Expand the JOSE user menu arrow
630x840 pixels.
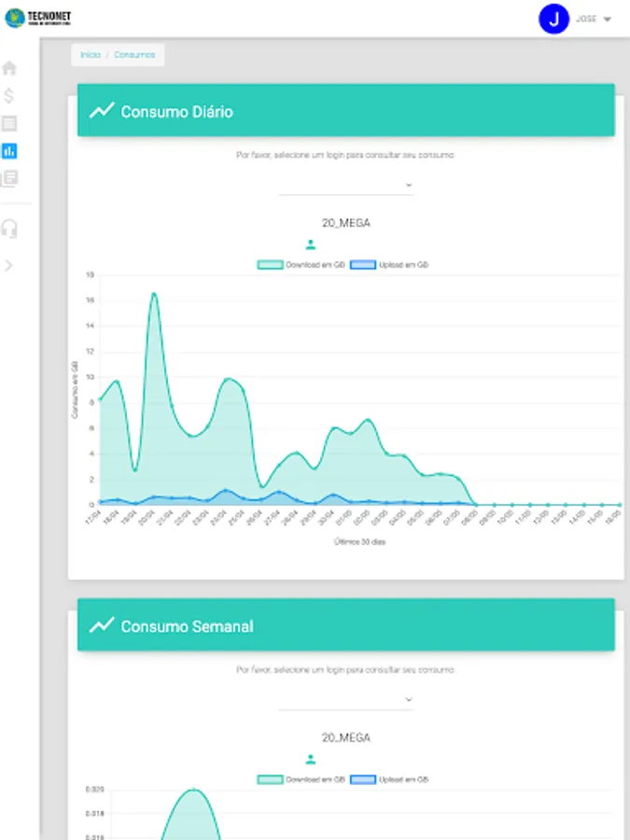tap(607, 20)
